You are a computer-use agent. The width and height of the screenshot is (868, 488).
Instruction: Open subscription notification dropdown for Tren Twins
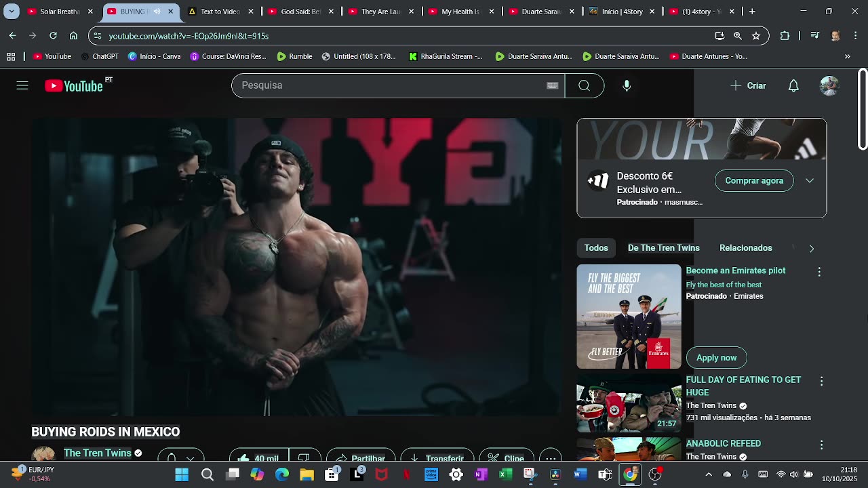coord(180,458)
